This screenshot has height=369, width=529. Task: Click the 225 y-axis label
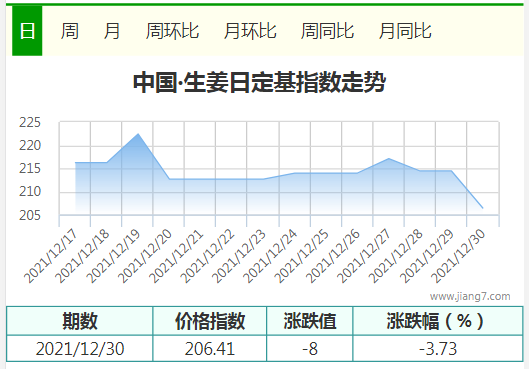click(30, 122)
